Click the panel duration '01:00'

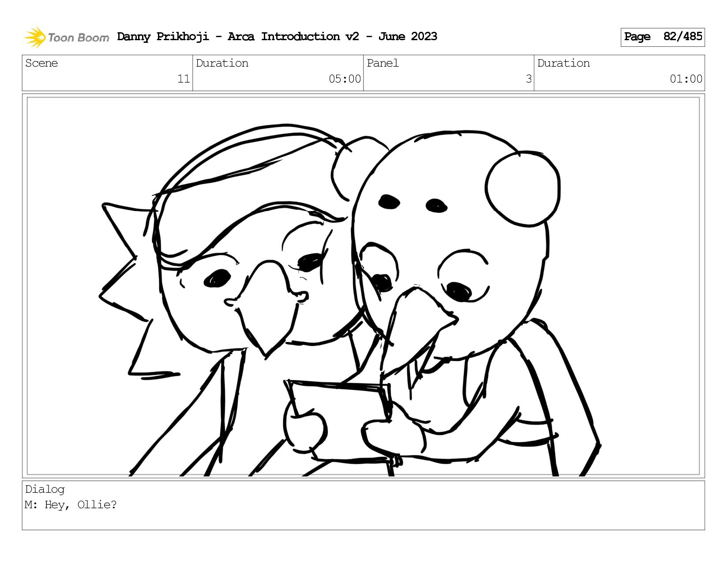point(686,79)
